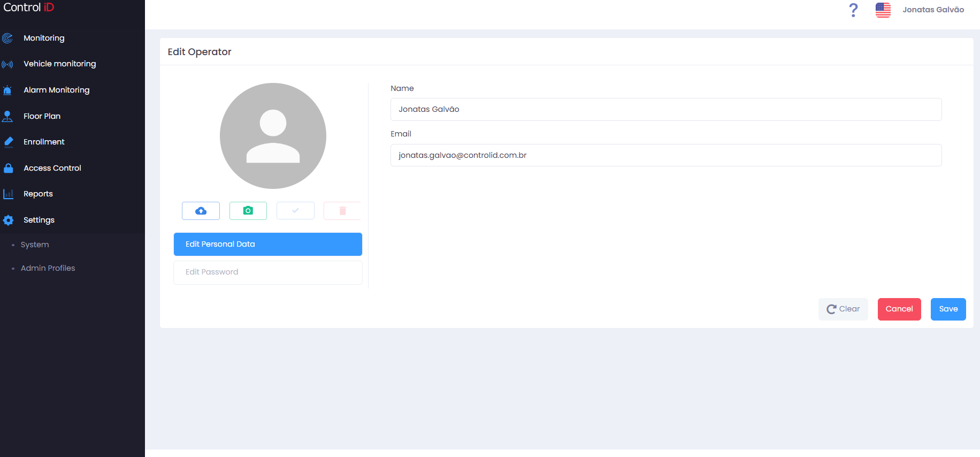Go to the System settings submenu item
The width and height of the screenshot is (980, 457).
[x=35, y=245]
